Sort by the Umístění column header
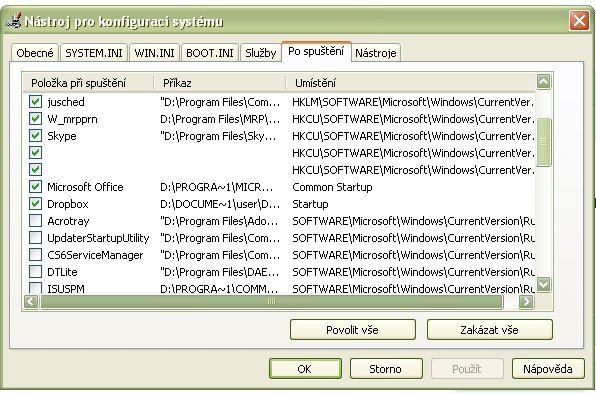Image resolution: width=596 pixels, height=394 pixels. [x=411, y=83]
